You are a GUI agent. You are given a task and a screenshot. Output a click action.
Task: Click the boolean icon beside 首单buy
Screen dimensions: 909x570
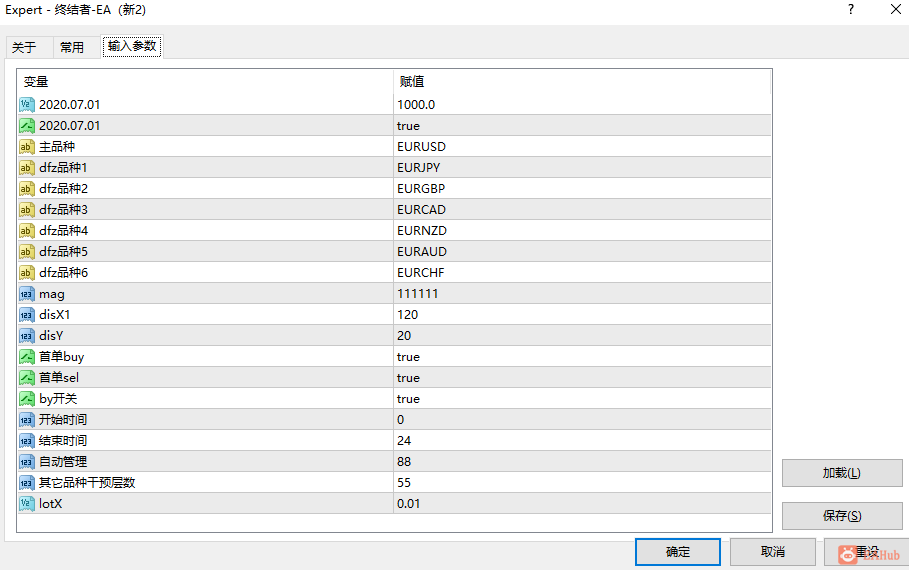pos(27,357)
